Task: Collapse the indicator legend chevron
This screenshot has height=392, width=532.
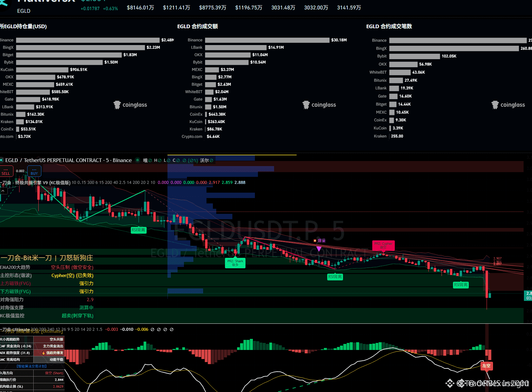Action: pos(3,191)
